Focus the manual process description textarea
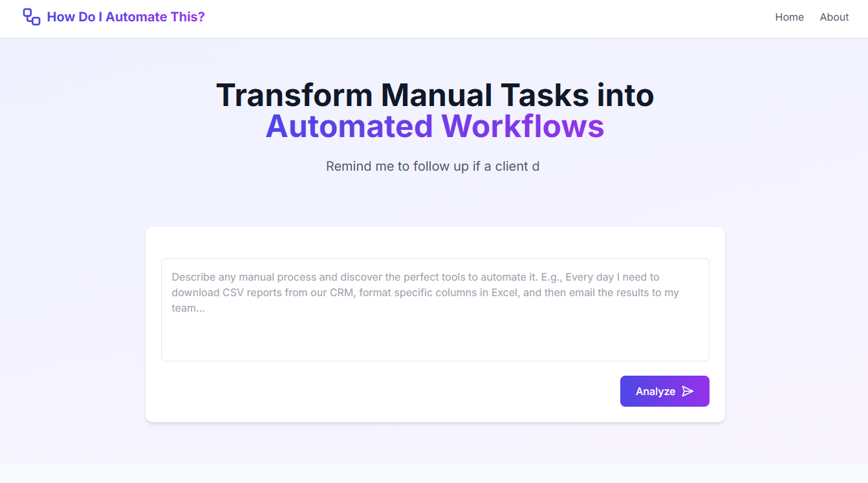 pyautogui.click(x=435, y=310)
